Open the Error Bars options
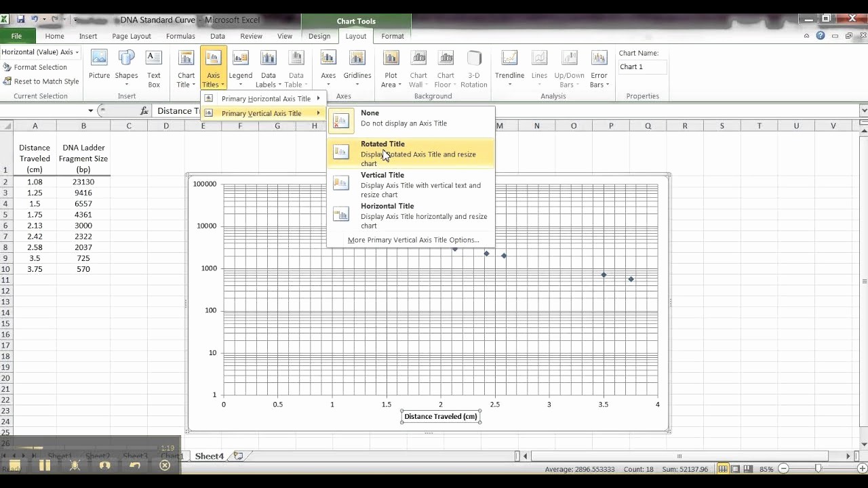 [x=599, y=67]
